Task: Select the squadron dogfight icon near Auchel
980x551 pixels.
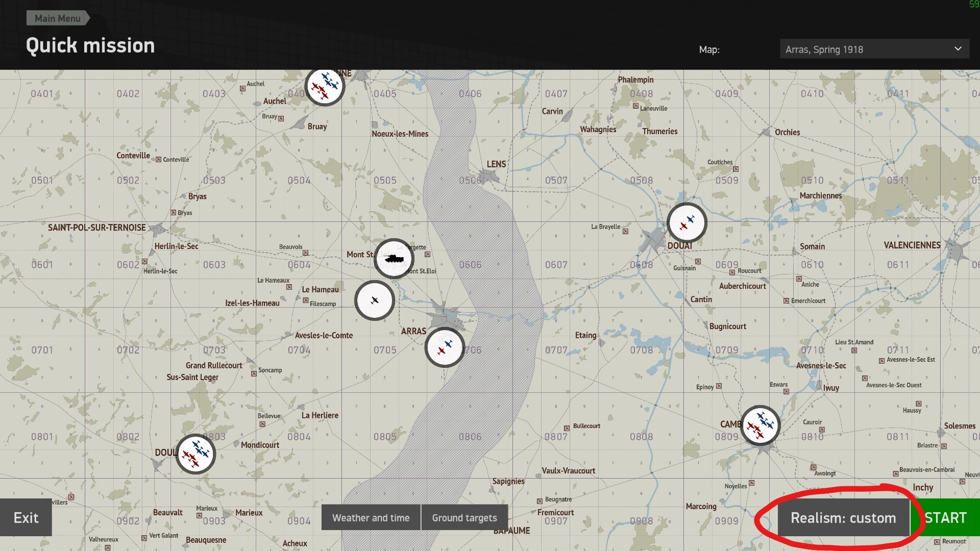Action: click(325, 86)
